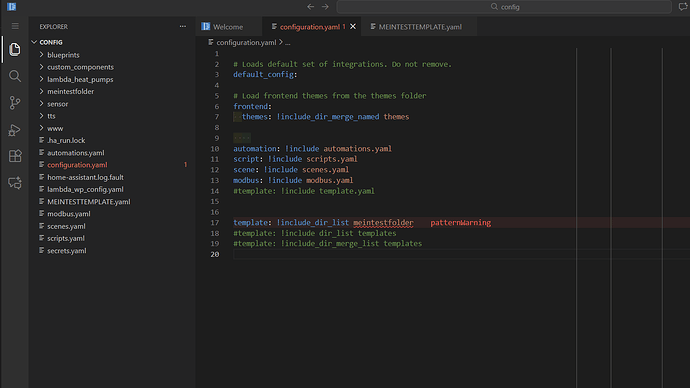Click line number 17 in the gutter

click(215, 223)
